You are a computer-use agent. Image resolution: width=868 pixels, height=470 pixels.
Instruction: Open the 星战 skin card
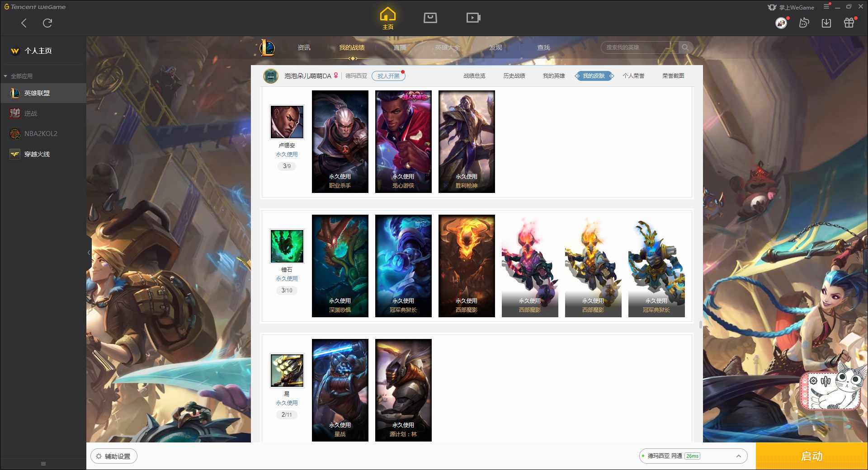340,390
